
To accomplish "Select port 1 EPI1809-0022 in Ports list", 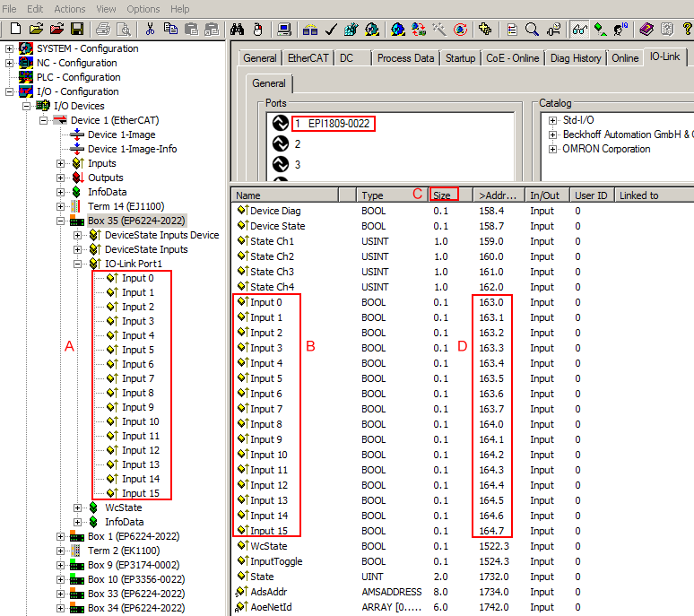I will tap(333, 124).
